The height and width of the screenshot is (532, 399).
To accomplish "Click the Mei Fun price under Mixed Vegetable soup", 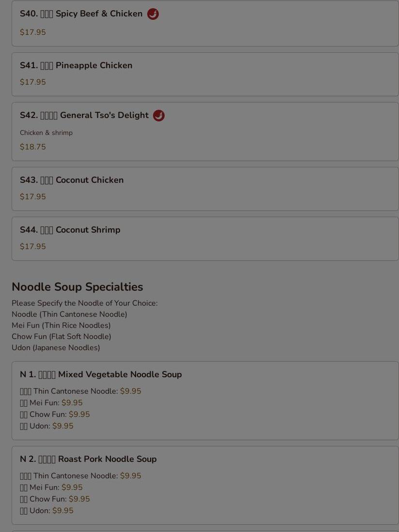I will point(72,403).
